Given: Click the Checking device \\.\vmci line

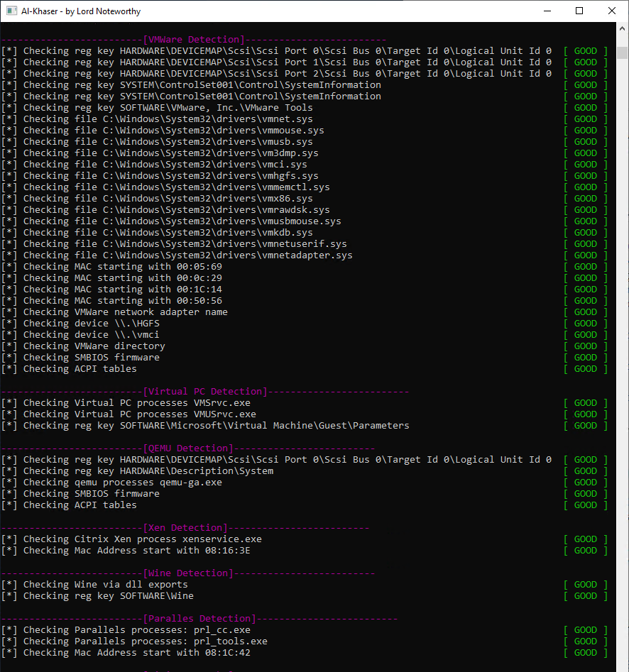Looking at the screenshot, I should [x=80, y=335].
